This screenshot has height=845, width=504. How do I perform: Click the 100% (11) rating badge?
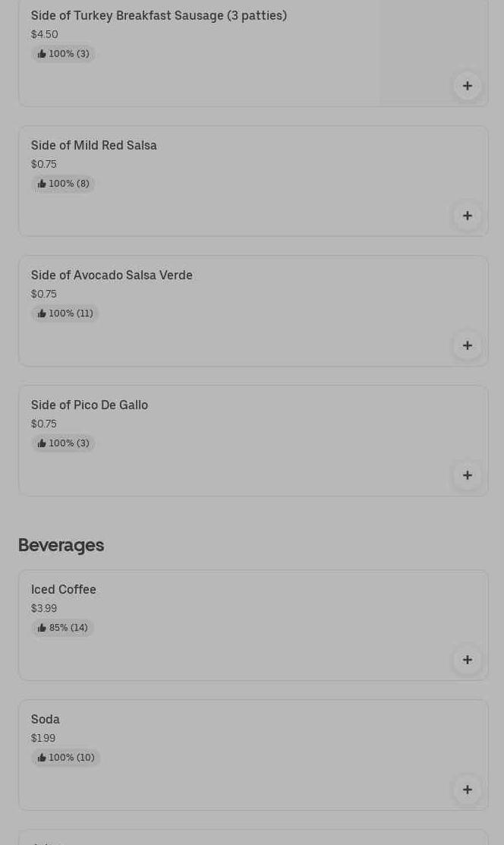coord(65,314)
